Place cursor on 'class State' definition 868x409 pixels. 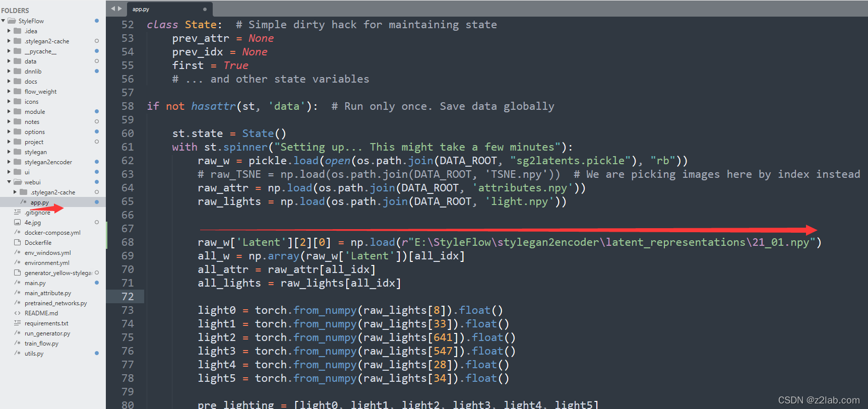coord(184,25)
